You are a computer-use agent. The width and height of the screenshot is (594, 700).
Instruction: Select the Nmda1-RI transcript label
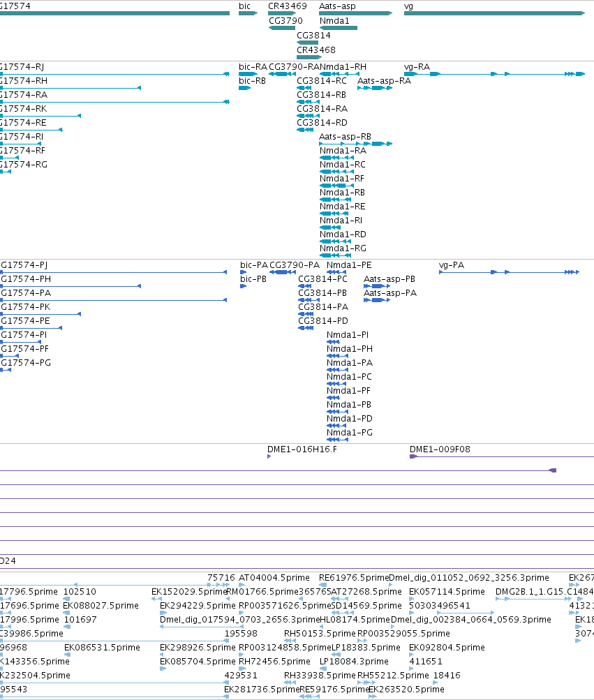coord(341,221)
